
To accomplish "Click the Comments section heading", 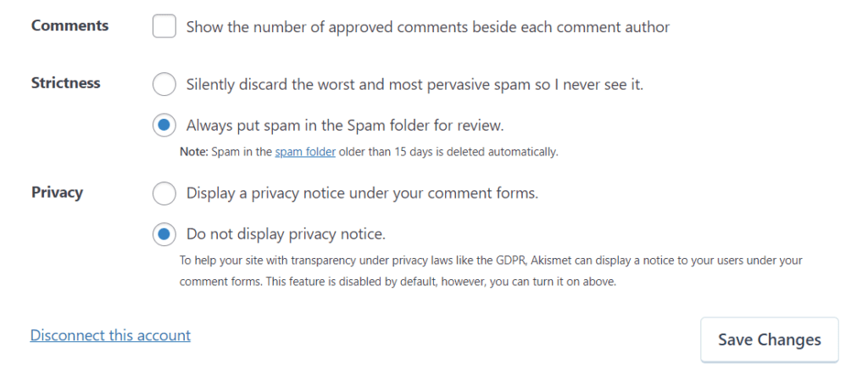I will click(x=70, y=25).
